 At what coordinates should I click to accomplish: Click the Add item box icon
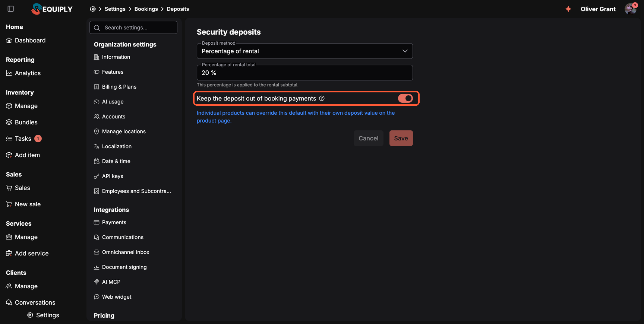tap(9, 155)
